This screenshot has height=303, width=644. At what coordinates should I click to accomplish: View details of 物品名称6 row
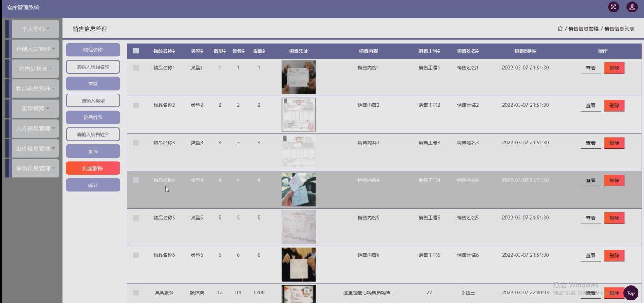tap(591, 256)
